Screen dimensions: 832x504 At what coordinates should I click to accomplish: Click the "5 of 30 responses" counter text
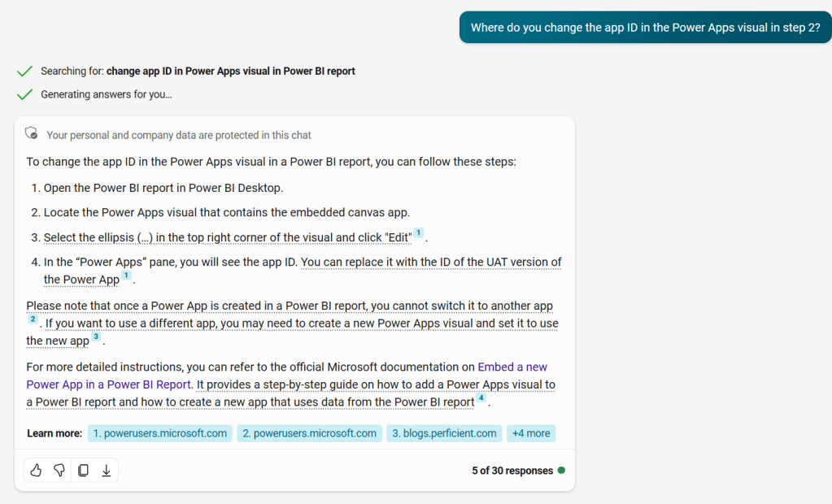point(512,471)
